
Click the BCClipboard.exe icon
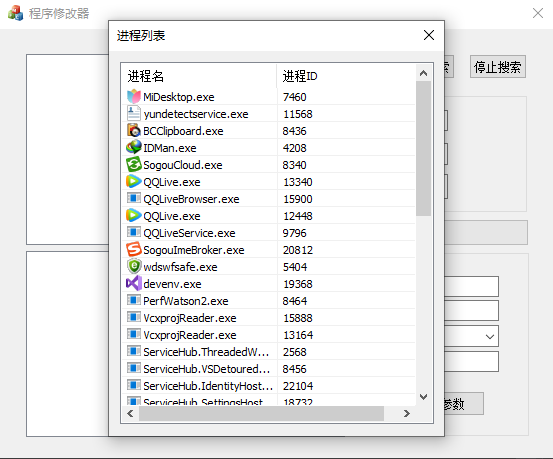tap(134, 130)
